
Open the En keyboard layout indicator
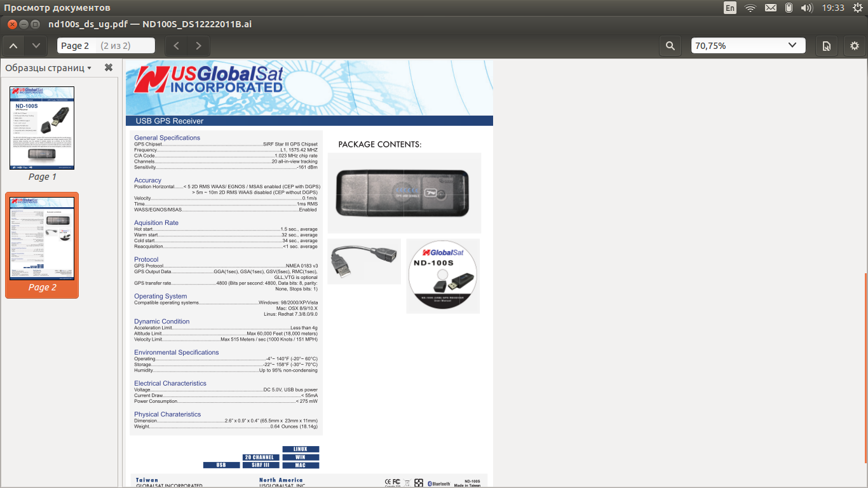pyautogui.click(x=730, y=8)
